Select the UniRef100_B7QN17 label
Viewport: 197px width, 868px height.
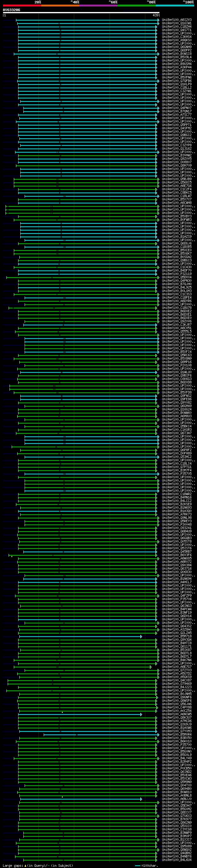176,111
